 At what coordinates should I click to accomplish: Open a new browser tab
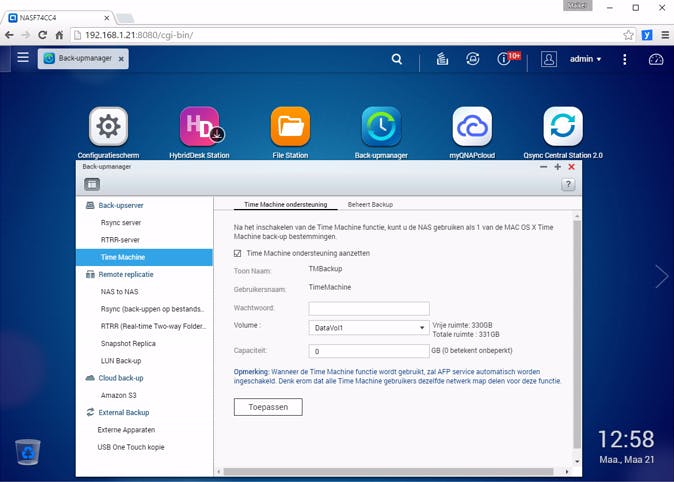click(125, 18)
